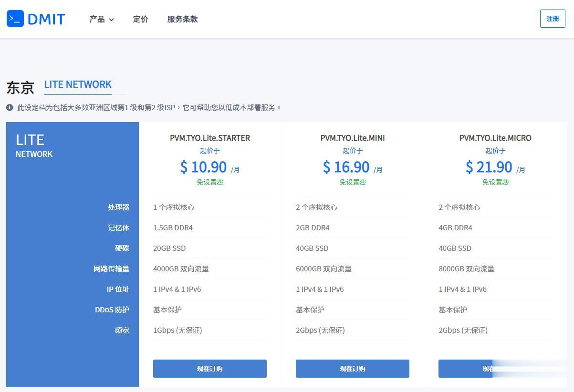
Task: Click the 频宽 row label
Action: pos(122,330)
